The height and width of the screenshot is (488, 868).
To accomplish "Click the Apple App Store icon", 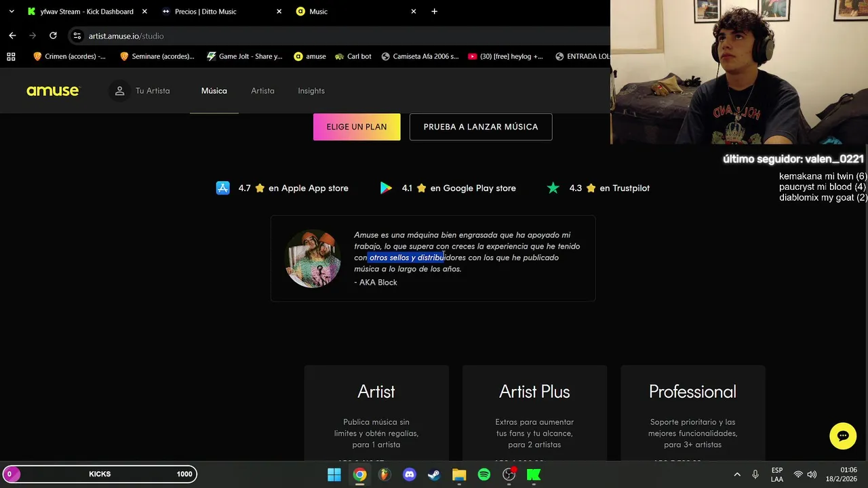I will [222, 188].
